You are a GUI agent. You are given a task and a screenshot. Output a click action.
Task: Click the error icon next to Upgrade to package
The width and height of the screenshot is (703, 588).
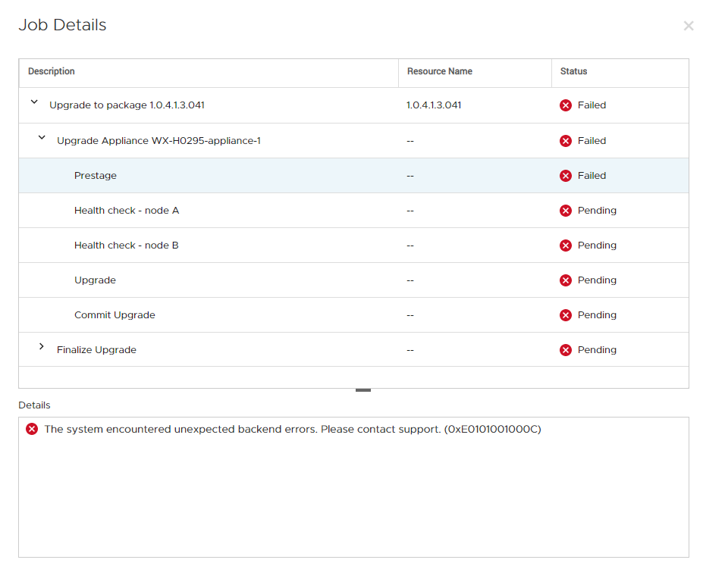click(565, 105)
